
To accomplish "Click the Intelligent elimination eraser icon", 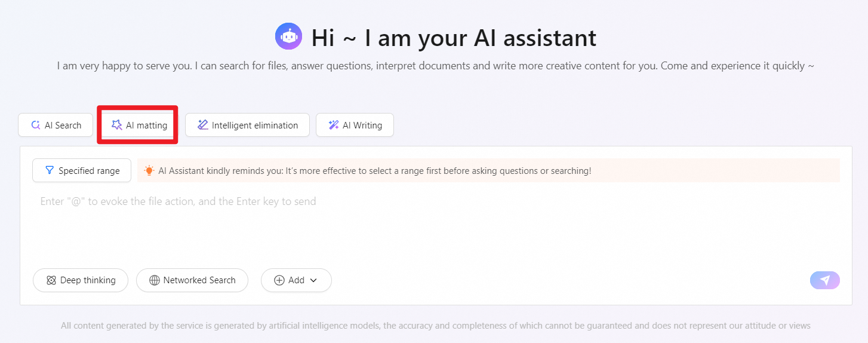I will tap(203, 125).
